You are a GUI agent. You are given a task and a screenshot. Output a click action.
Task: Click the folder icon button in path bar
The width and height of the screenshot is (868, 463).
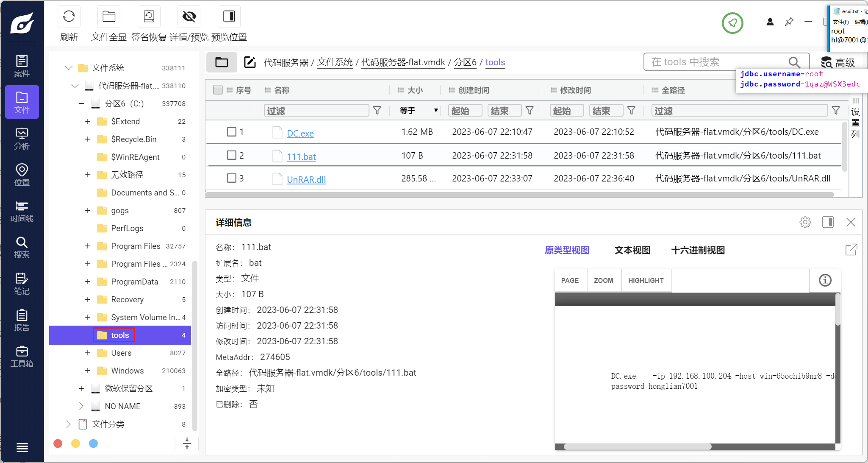222,62
